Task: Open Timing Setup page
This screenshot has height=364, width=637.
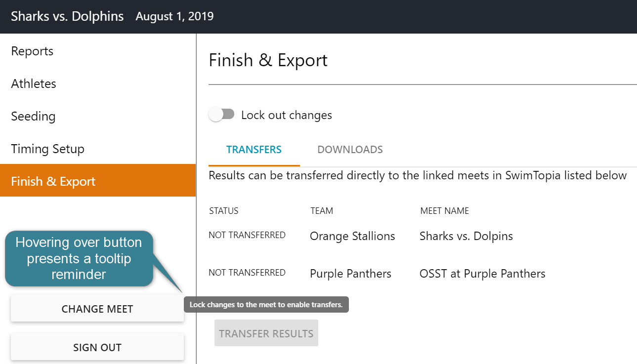Action: click(x=47, y=149)
